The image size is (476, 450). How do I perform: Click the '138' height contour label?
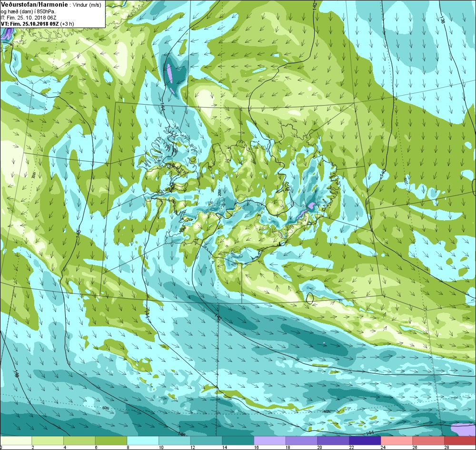coord(442,20)
